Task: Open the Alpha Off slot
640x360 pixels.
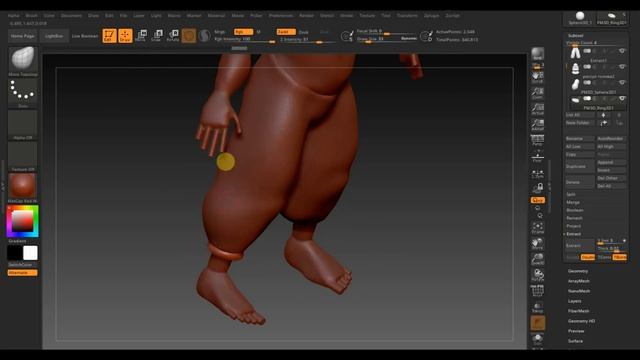Action: [x=23, y=123]
